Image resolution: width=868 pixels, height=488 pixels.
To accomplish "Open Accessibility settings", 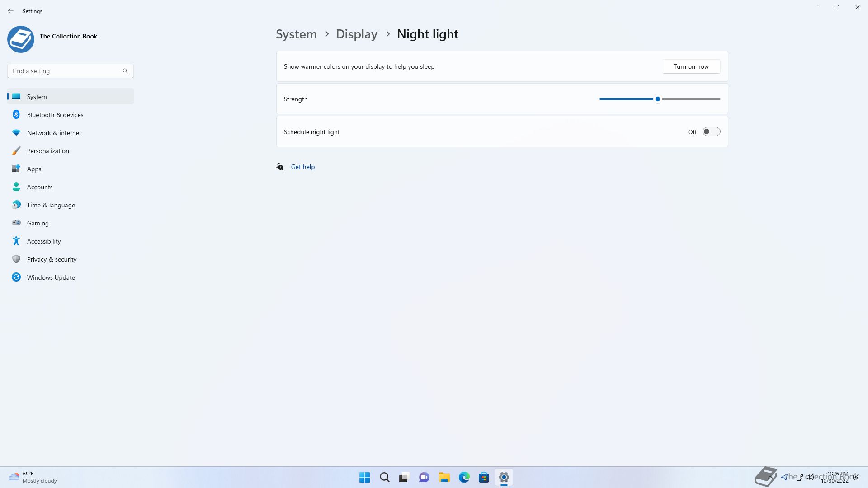I will tap(71, 241).
